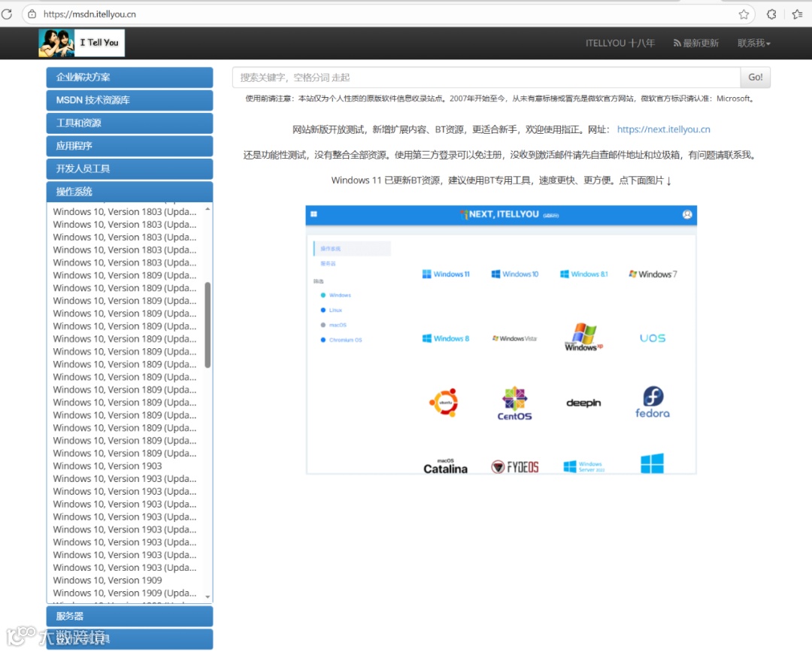812x652 pixels.
Task: Expand the 企业解决方案 panel
Action: pyautogui.click(x=129, y=77)
